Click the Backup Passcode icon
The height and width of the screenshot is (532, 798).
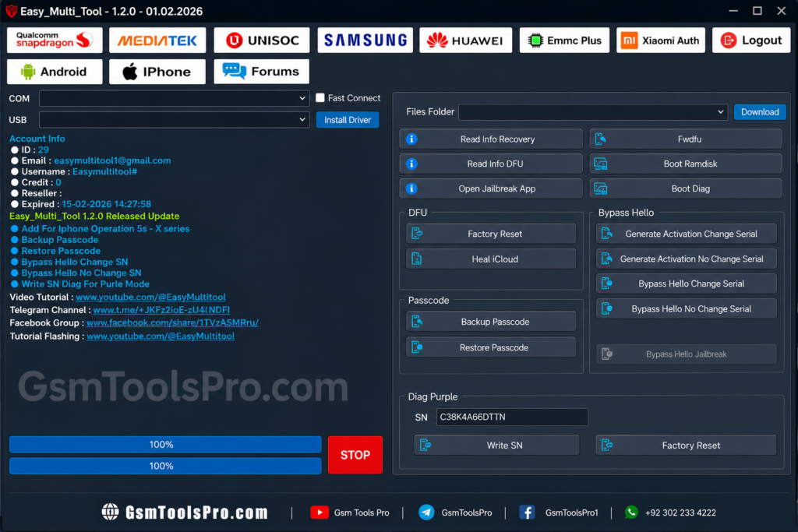coord(418,322)
